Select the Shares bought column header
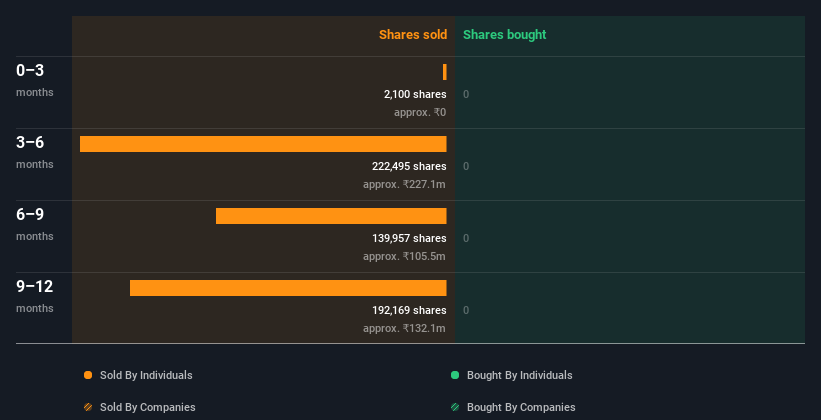This screenshot has width=821, height=420. click(504, 35)
